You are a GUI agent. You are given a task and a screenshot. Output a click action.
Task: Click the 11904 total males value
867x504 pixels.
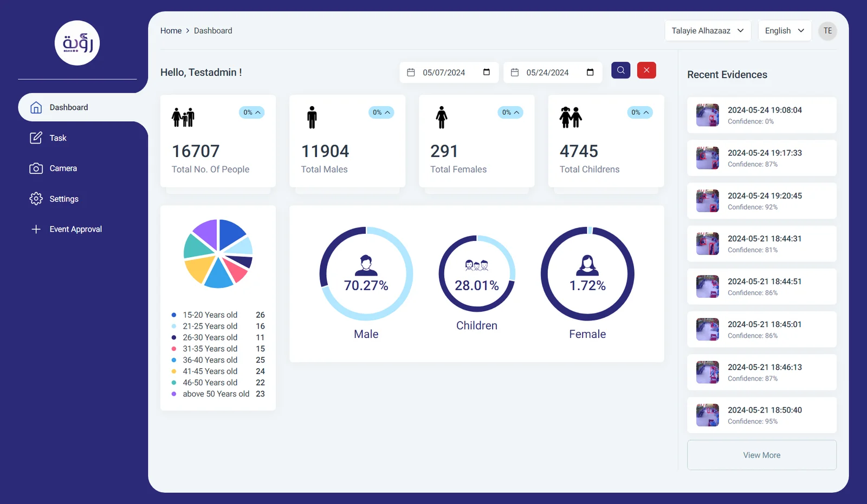pyautogui.click(x=325, y=151)
